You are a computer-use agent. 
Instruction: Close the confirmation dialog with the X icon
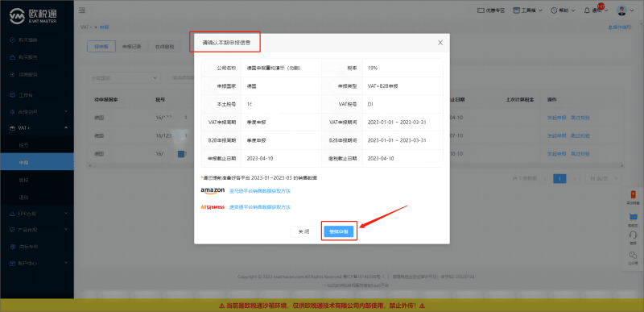440,43
